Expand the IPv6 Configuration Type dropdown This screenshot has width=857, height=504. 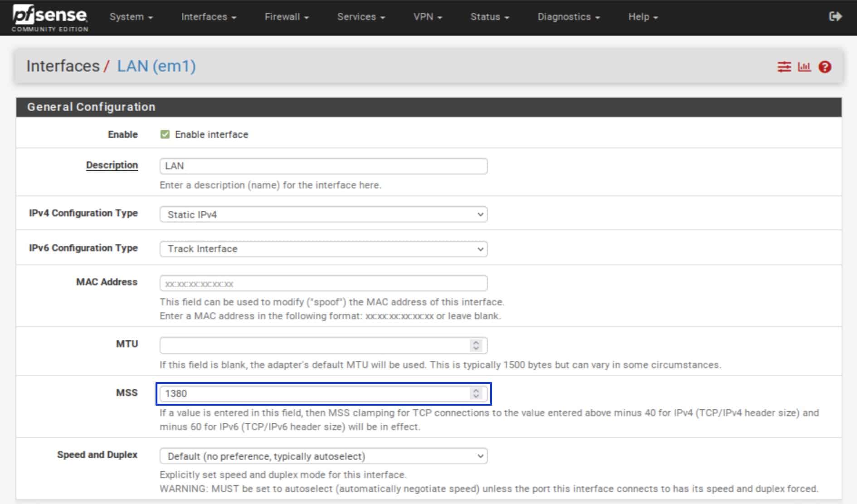pos(323,249)
